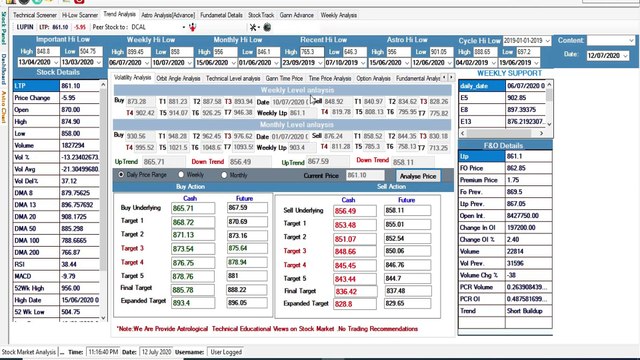Switch to the StockTrack tab
640x360 pixels.
(261, 15)
